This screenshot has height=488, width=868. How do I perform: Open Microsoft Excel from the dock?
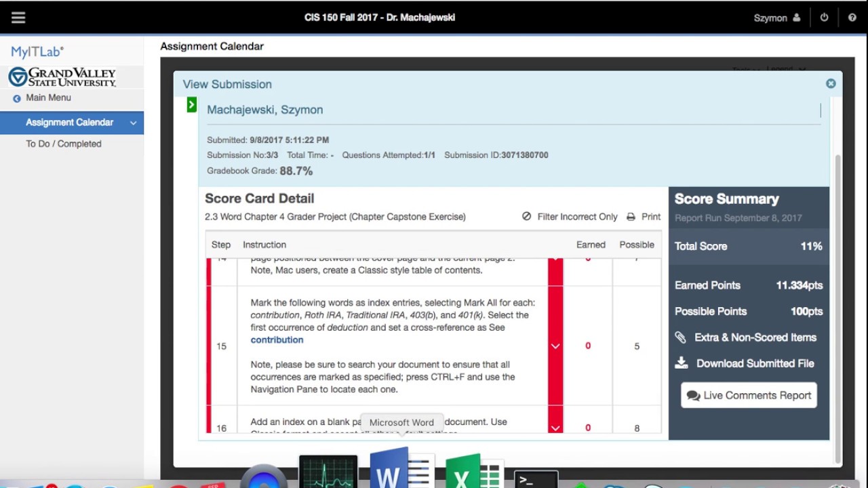click(474, 472)
